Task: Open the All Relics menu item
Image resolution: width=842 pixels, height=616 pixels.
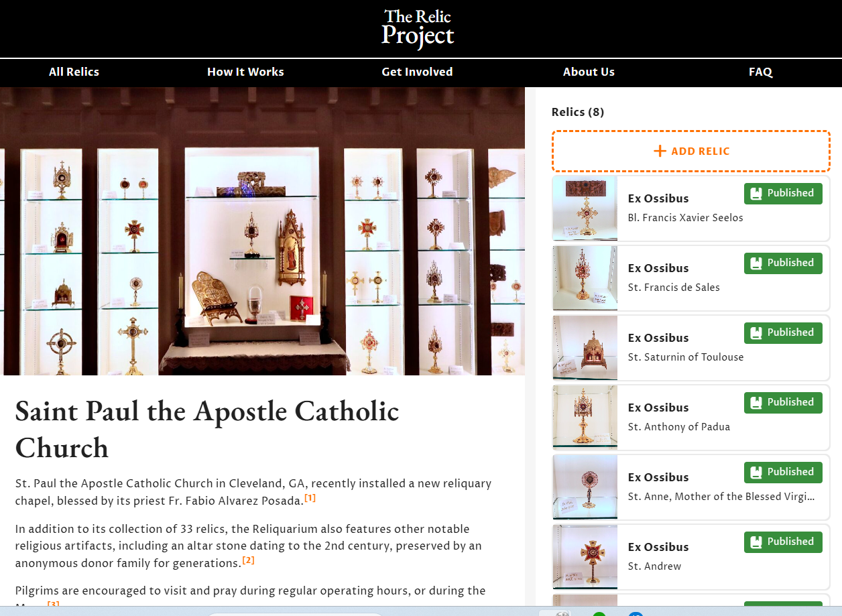Action: (x=74, y=72)
